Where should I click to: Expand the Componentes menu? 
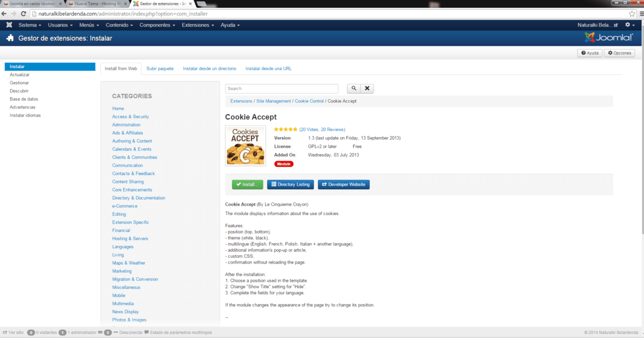(x=157, y=25)
